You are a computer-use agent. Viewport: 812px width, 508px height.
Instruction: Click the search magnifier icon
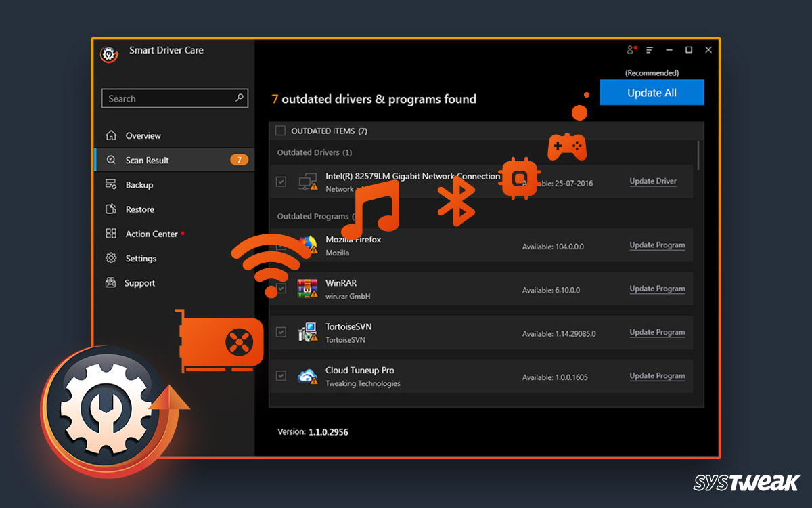(239, 98)
